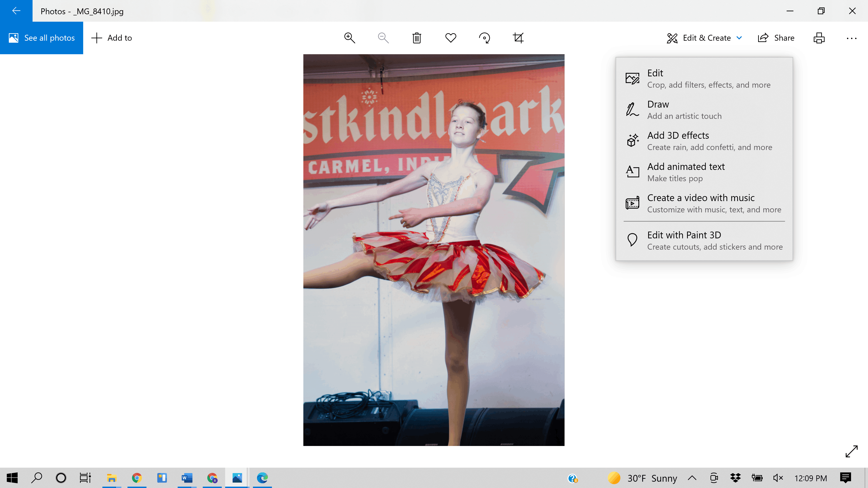Toggle the muted speaker volume icon
The image size is (868, 488).
[x=778, y=478]
